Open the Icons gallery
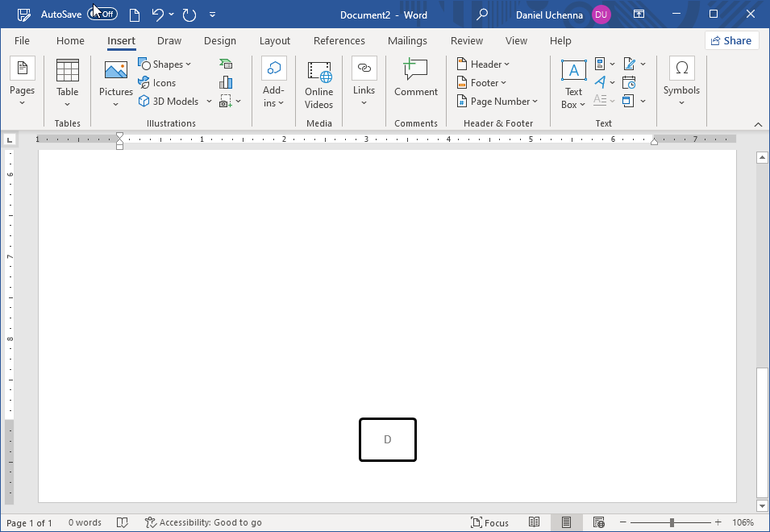Image resolution: width=770 pixels, height=532 pixels. (157, 83)
